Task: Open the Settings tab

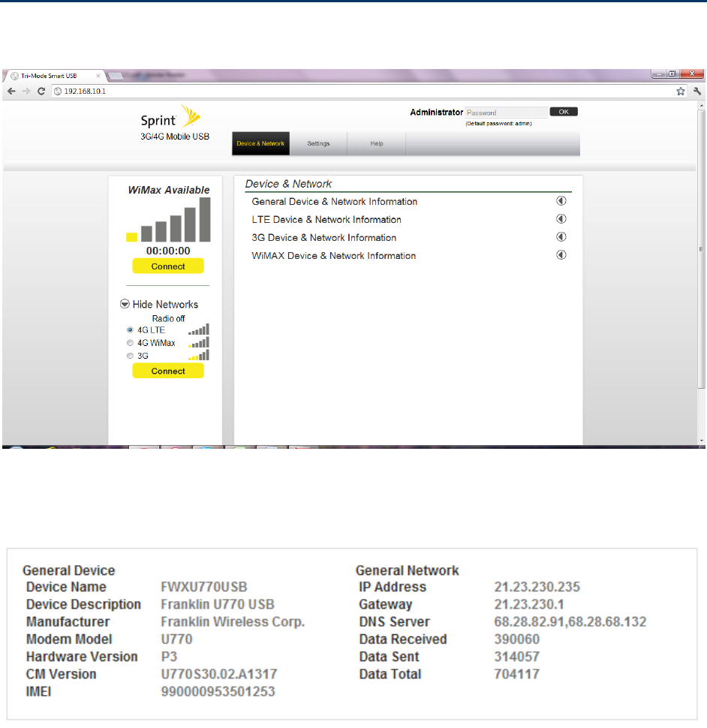Action: (x=318, y=143)
